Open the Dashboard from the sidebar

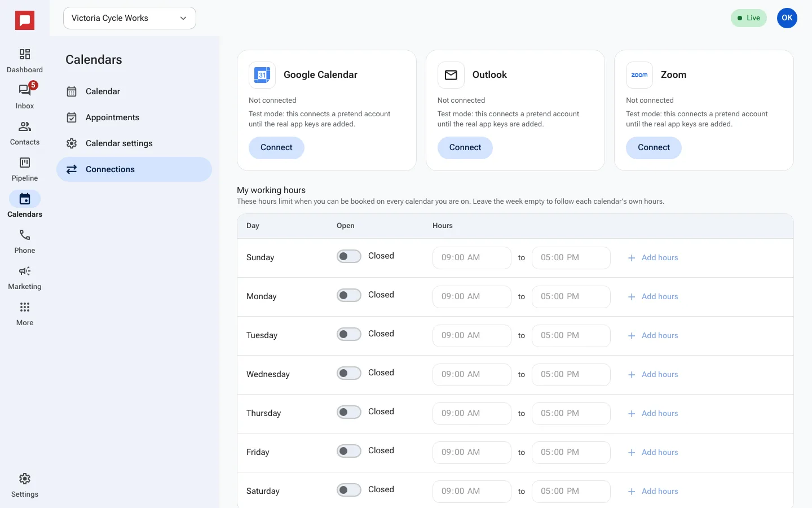point(25,61)
